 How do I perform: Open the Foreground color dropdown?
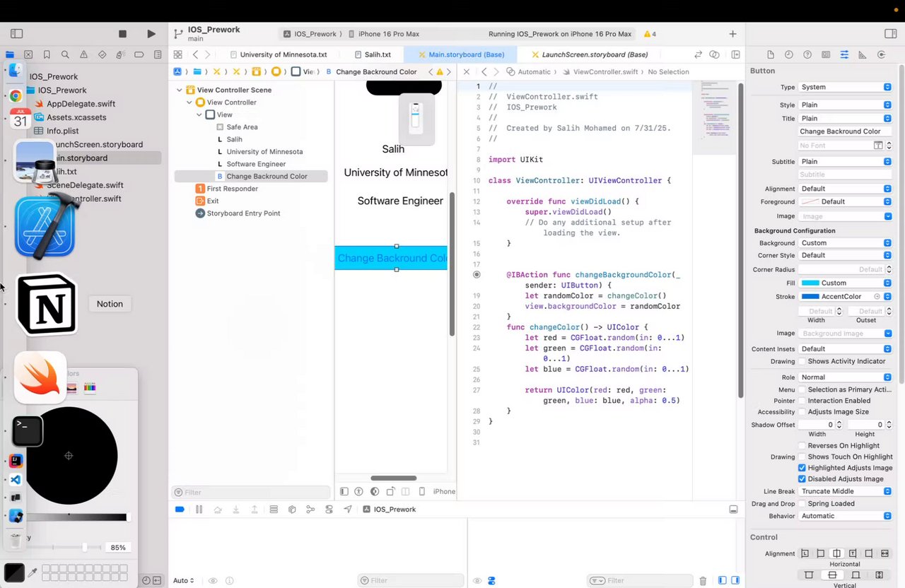tap(845, 201)
